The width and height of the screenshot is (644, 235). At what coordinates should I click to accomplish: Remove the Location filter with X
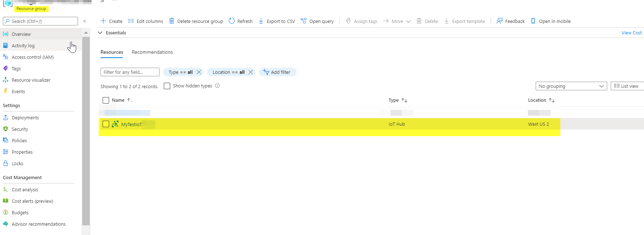pyautogui.click(x=251, y=72)
